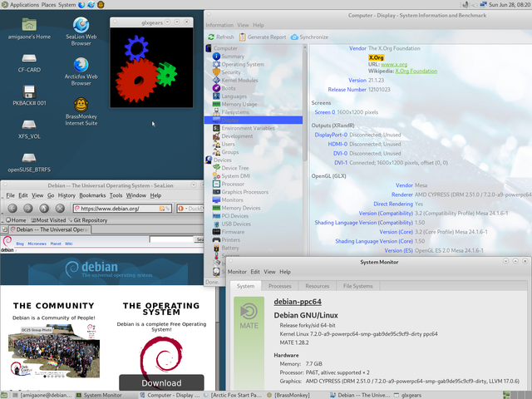Click sidebar tree vertical scrollbar
The width and height of the screenshot is (532, 399).
[305, 106]
